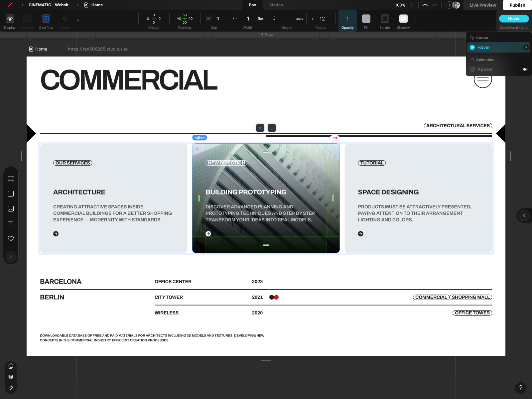Click the Publish button
532x399 pixels.
click(517, 5)
